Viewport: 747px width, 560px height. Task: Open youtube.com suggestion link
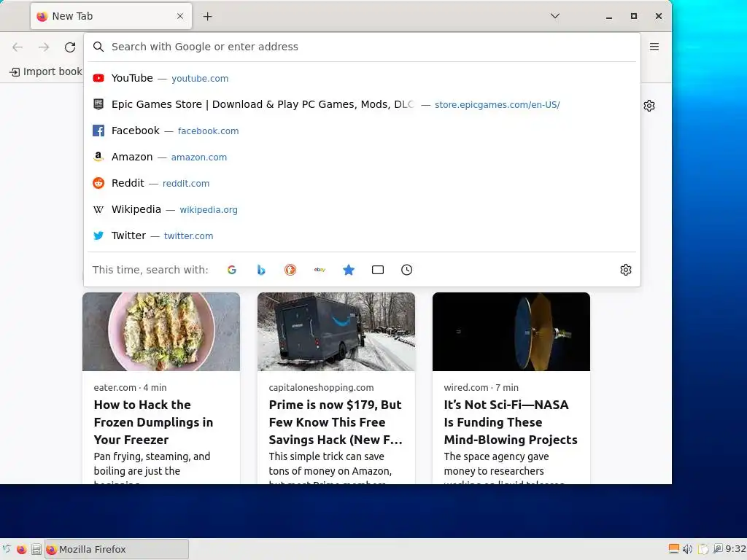(200, 79)
